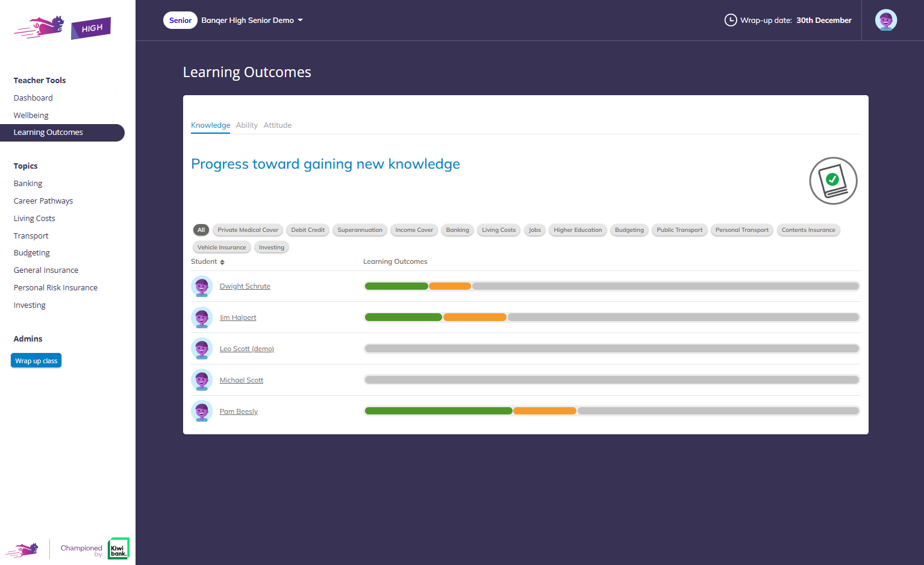The image size is (924, 565).
Task: Click the Wrap up class button
Action: [36, 361]
